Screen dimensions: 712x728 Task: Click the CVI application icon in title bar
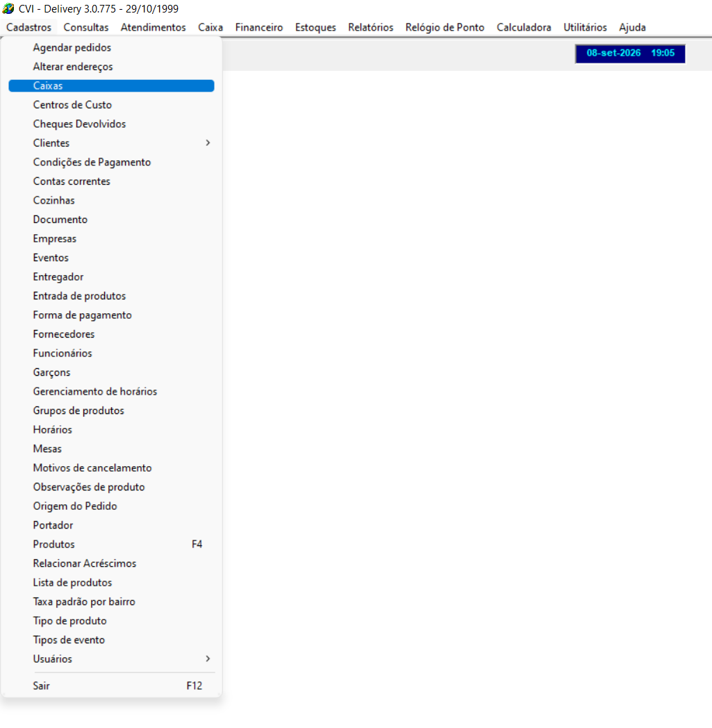tap(8, 8)
